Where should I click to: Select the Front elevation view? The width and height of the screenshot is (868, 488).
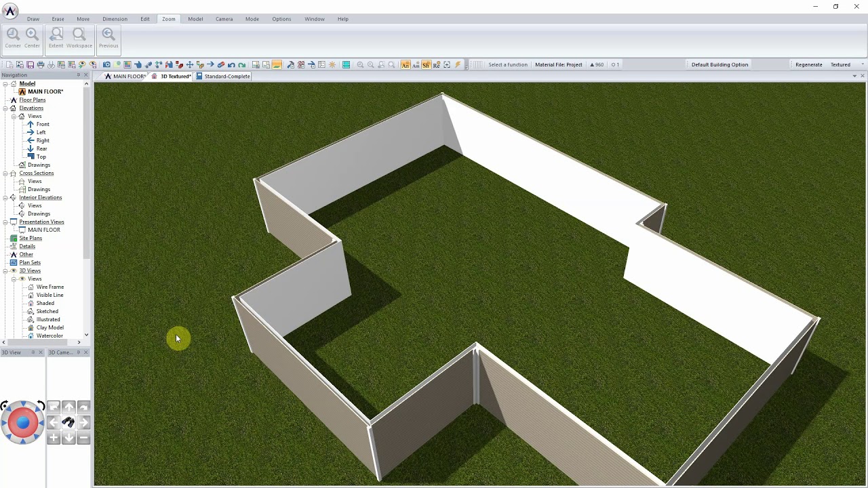[x=43, y=124]
